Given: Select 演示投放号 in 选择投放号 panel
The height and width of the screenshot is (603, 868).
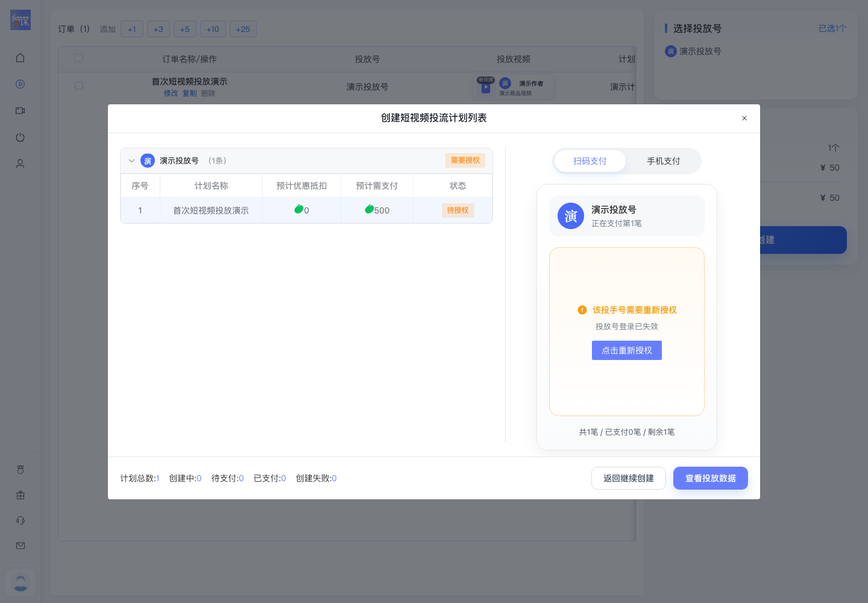Looking at the screenshot, I should click(x=693, y=51).
